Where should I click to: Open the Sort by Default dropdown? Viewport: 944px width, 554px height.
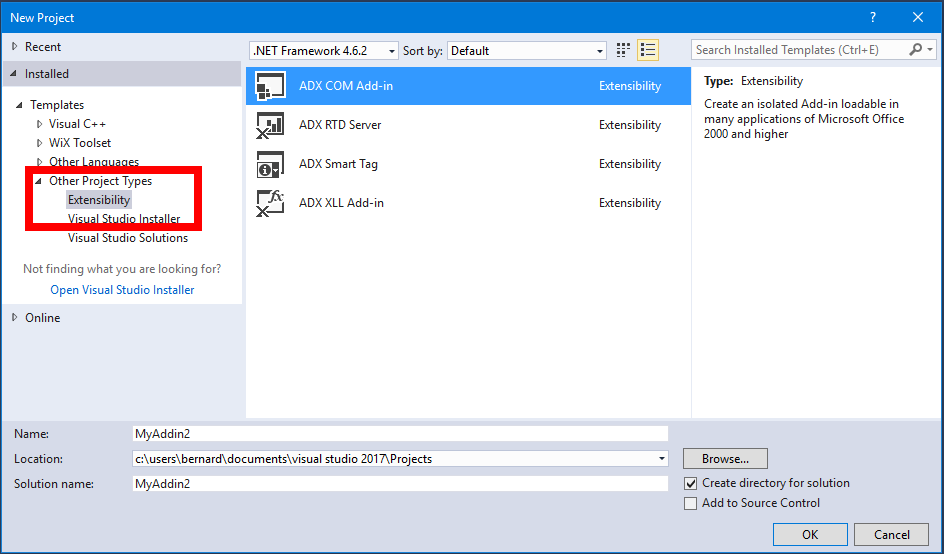coord(527,51)
